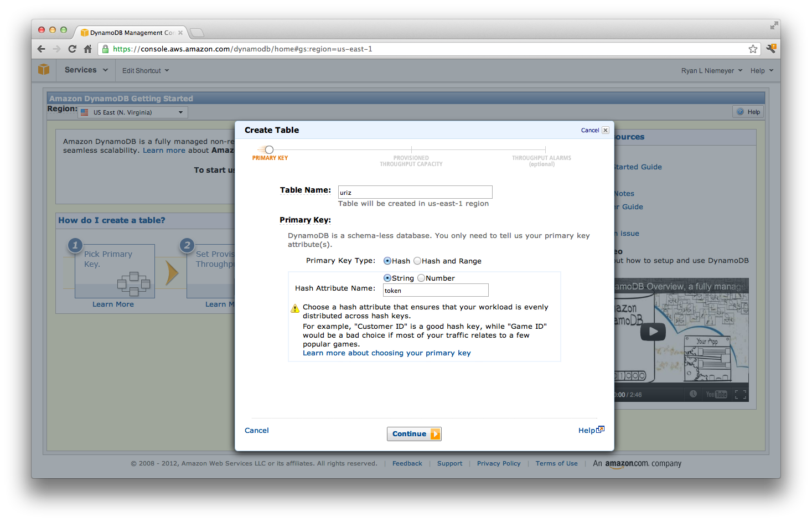Click the AWS cube logo in the navbar
This screenshot has height=522, width=812.
click(x=44, y=70)
